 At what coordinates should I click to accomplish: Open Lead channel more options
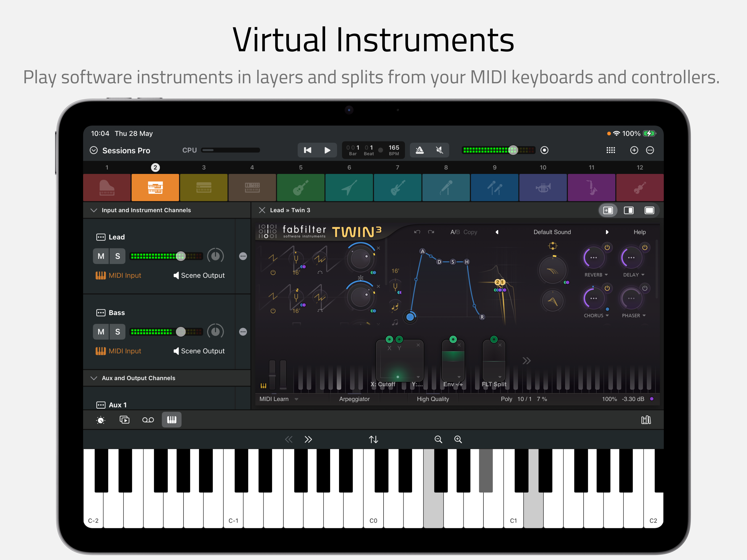click(x=243, y=256)
